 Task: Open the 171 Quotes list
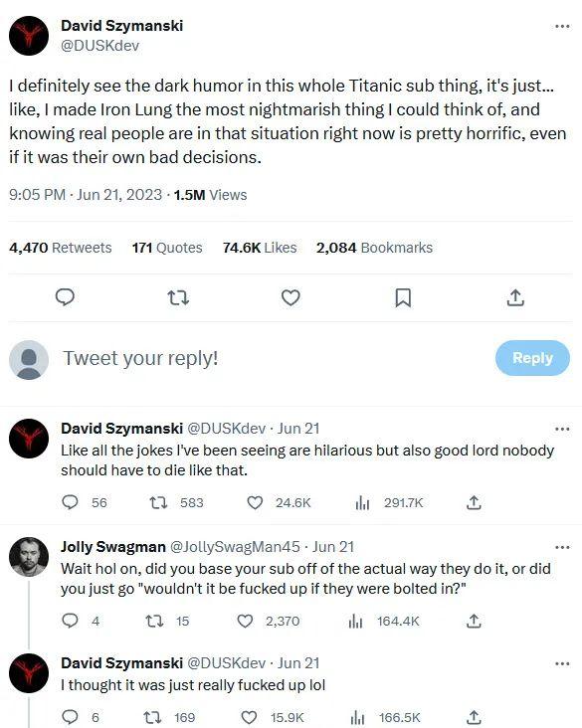[x=167, y=248]
